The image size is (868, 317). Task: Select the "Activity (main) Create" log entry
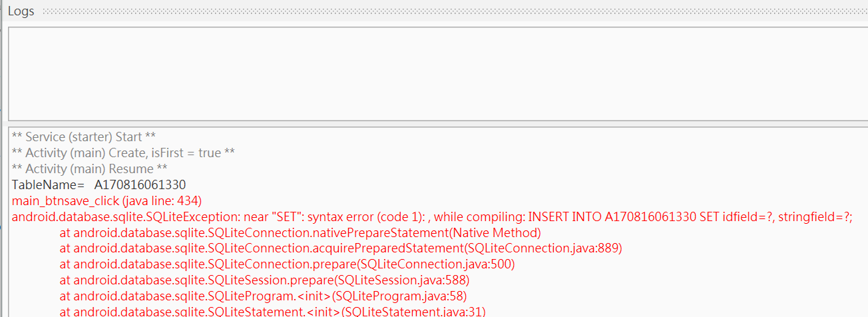tap(123, 153)
